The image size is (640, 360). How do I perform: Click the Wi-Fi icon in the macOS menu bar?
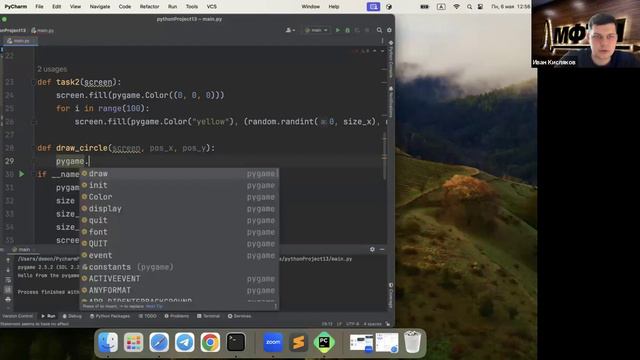pos(456,7)
